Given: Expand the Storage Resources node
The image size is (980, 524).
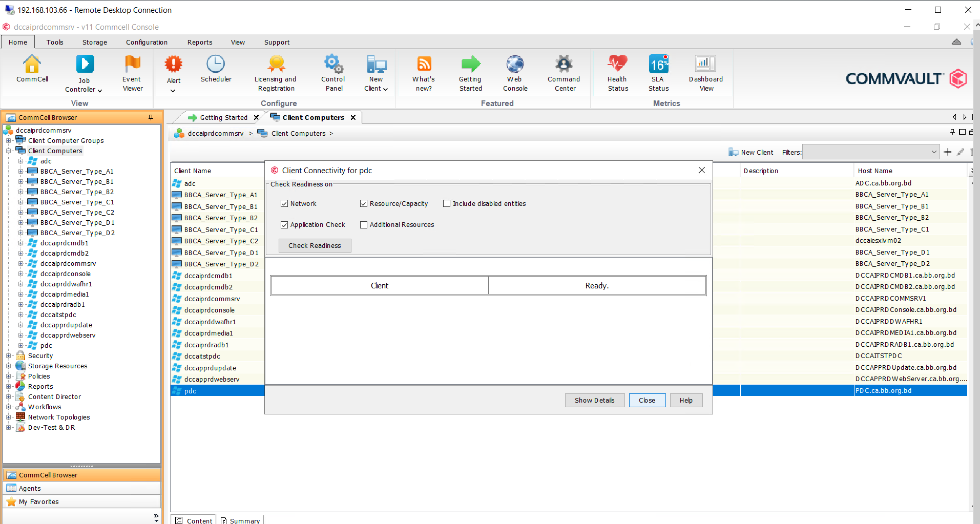Looking at the screenshot, I should pyautogui.click(x=9, y=366).
